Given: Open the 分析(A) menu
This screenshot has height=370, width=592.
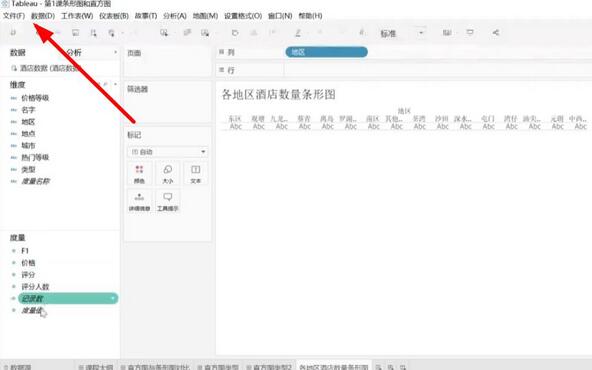Looking at the screenshot, I should (175, 16).
